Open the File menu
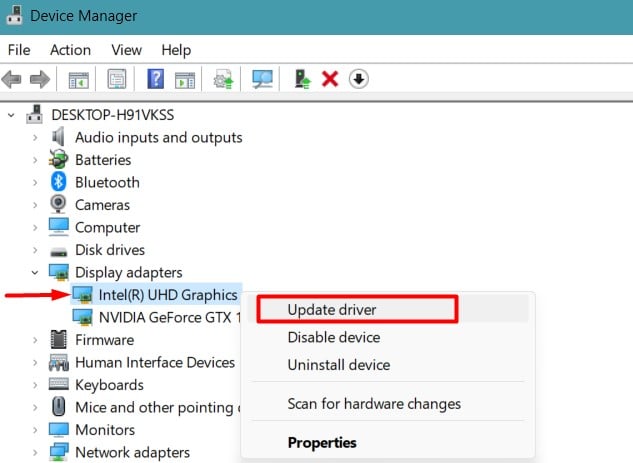 (19, 50)
